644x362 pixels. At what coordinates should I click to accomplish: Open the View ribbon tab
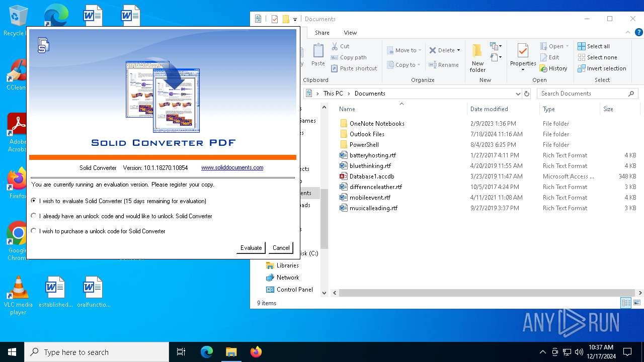coord(350,33)
